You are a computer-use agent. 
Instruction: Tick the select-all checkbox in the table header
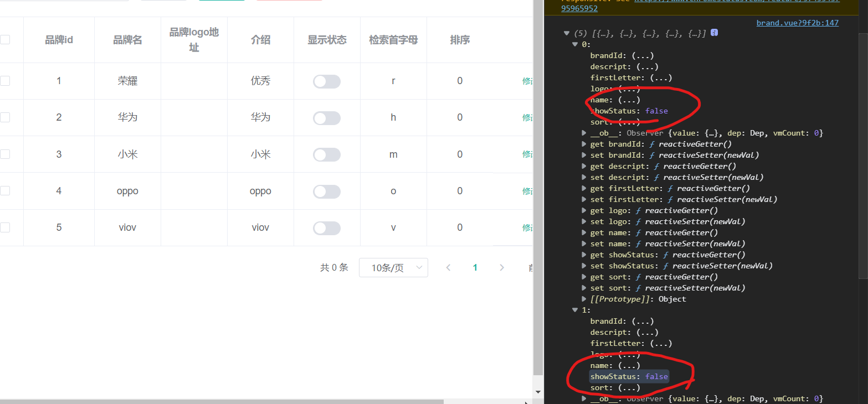(x=5, y=40)
